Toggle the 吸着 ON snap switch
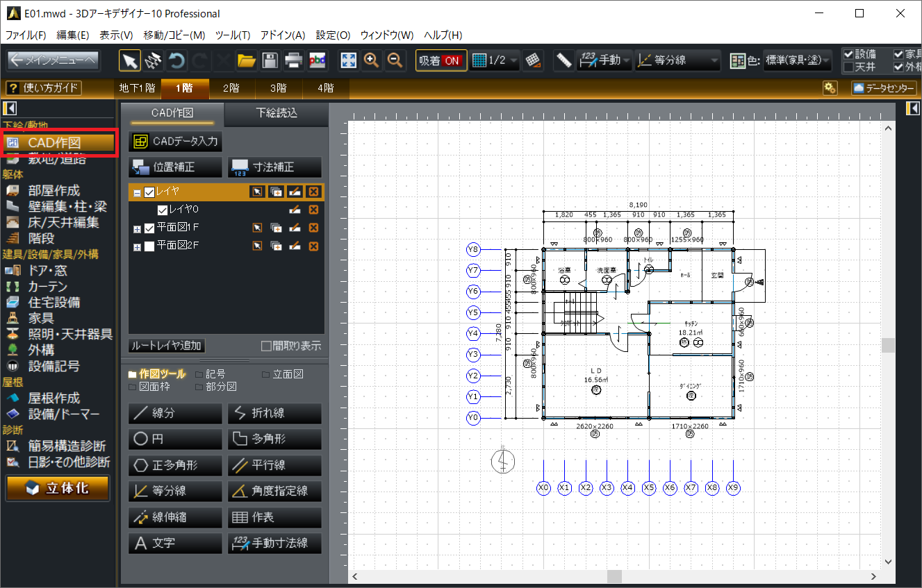Image resolution: width=922 pixels, height=588 pixels. pos(441,60)
